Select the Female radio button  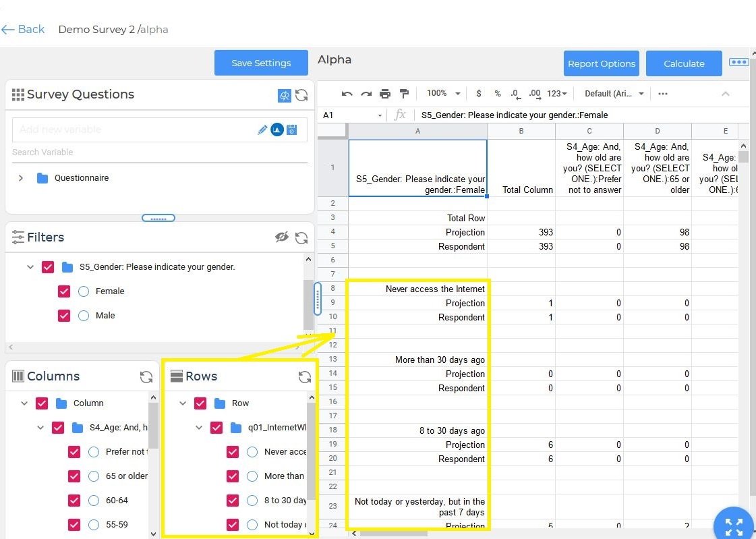[84, 291]
